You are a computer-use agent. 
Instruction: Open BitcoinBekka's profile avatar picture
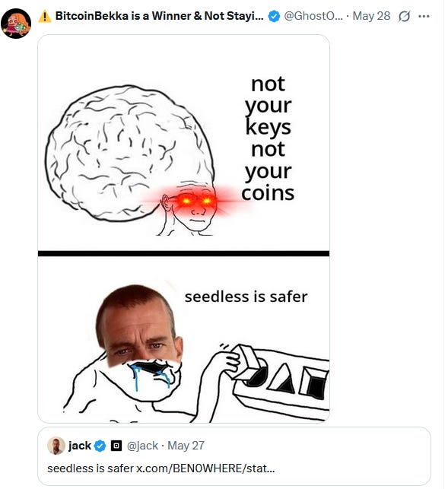click(x=16, y=24)
